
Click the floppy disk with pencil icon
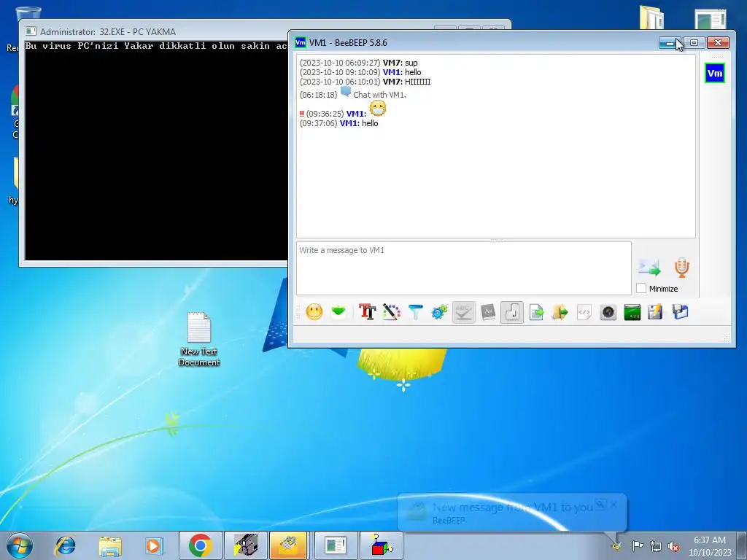point(656,312)
